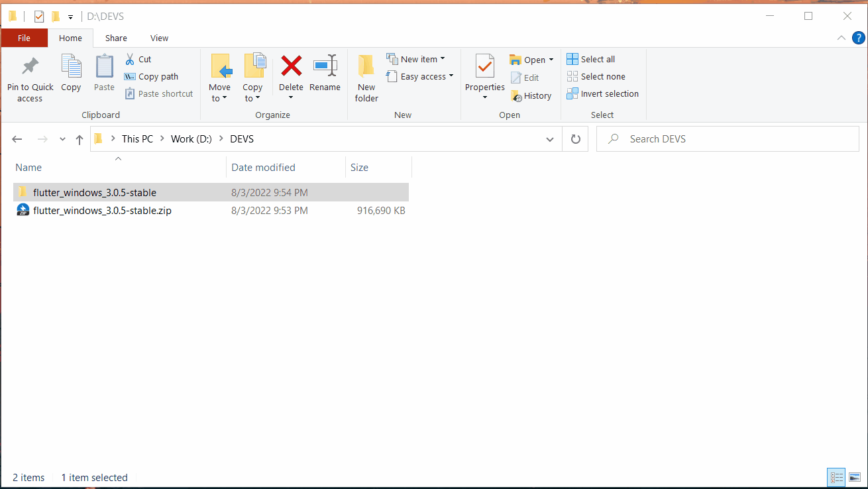Image resolution: width=868 pixels, height=489 pixels.
Task: Click Work (D:) in the address bar
Action: coord(191,139)
